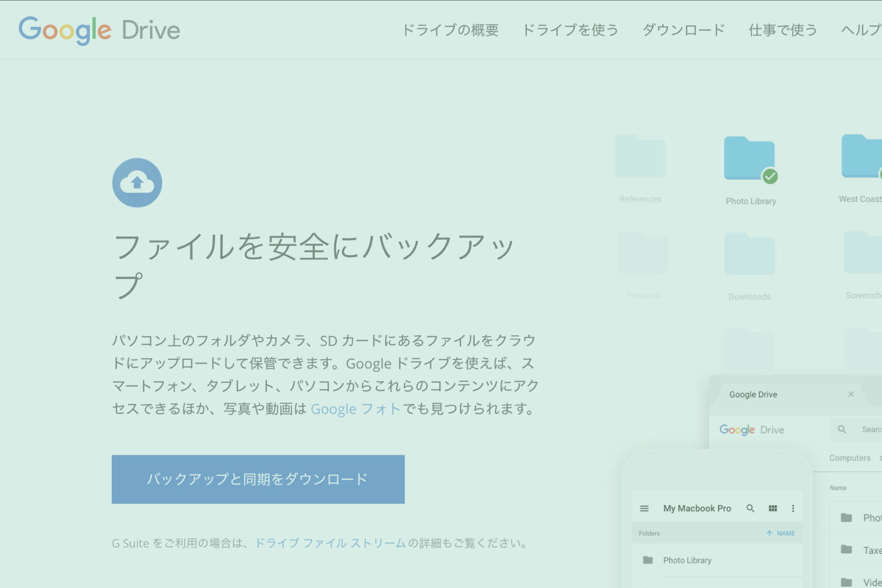The width and height of the screenshot is (882, 588).
Task: Select the References folder icon
Action: click(640, 155)
